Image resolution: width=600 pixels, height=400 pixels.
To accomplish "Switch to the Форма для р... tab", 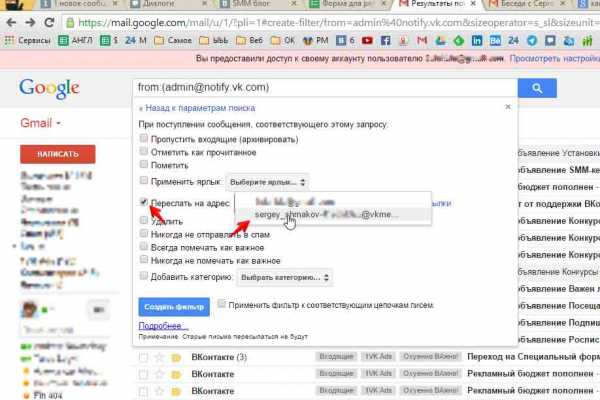I will [348, 4].
